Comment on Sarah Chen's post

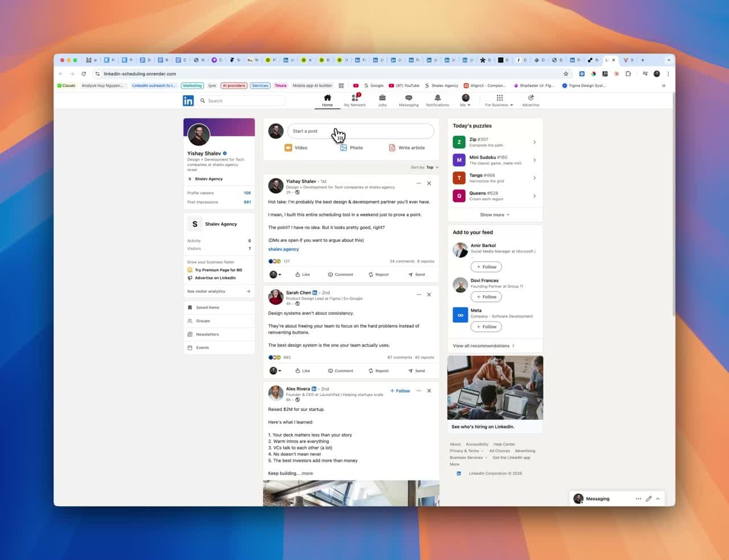click(341, 370)
